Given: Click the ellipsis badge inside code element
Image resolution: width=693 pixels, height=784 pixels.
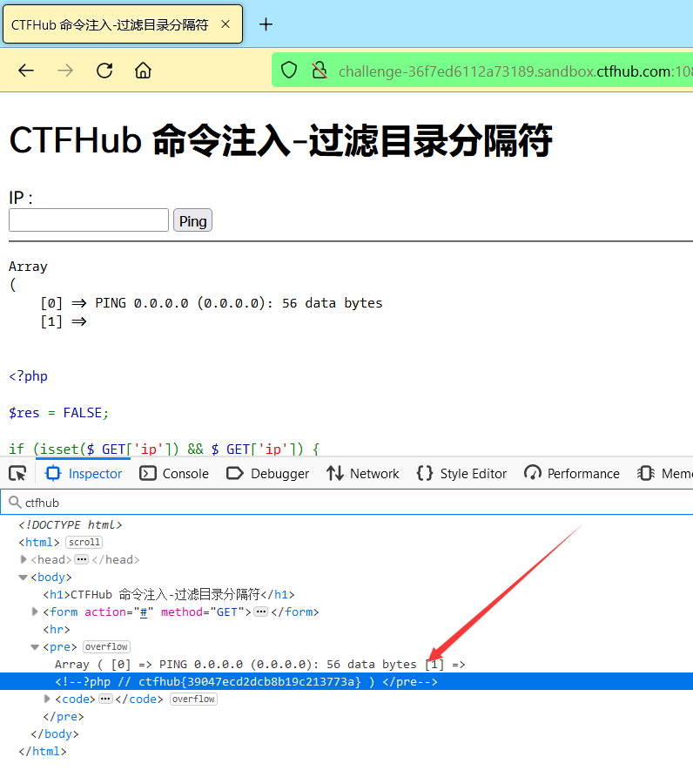Looking at the screenshot, I should (x=105, y=699).
